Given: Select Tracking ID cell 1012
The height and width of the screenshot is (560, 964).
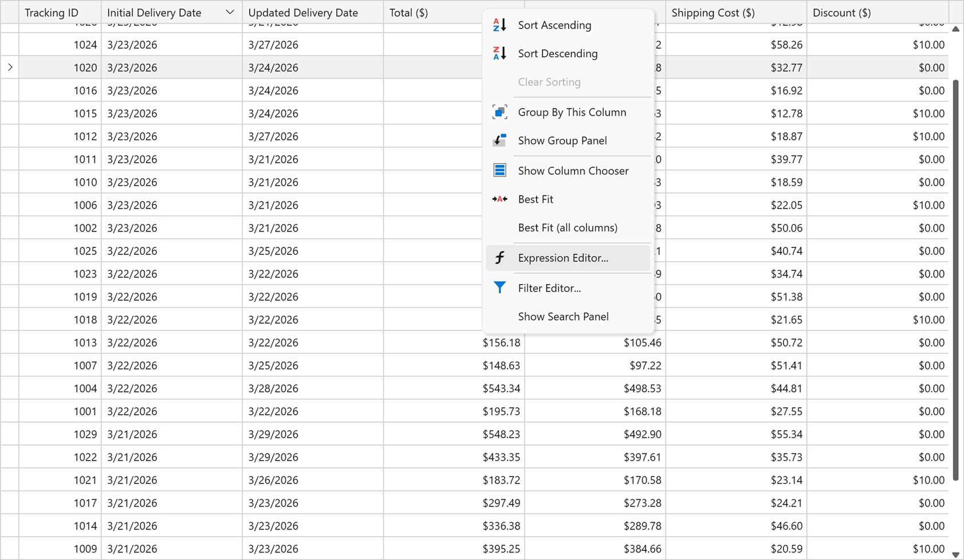Looking at the screenshot, I should pyautogui.click(x=60, y=136).
